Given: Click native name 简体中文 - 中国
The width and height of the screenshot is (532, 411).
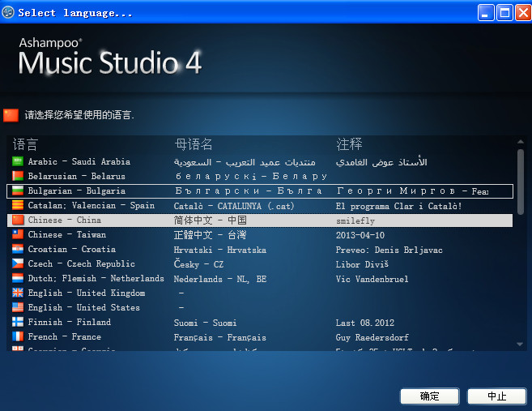Looking at the screenshot, I should click(210, 220).
